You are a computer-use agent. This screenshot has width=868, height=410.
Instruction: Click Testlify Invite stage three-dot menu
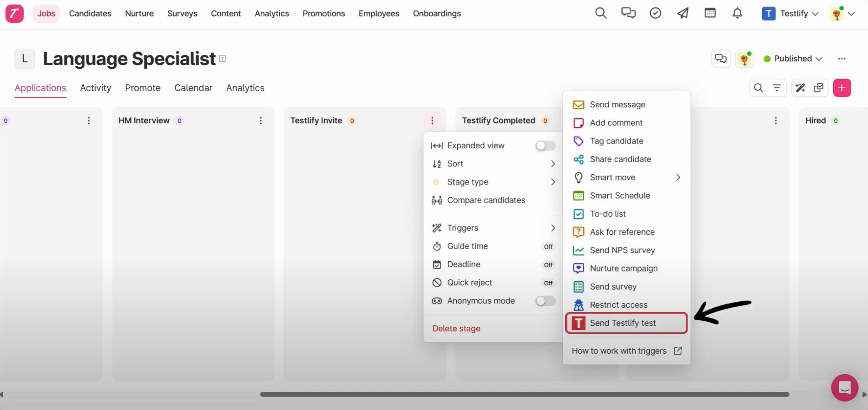pyautogui.click(x=432, y=121)
